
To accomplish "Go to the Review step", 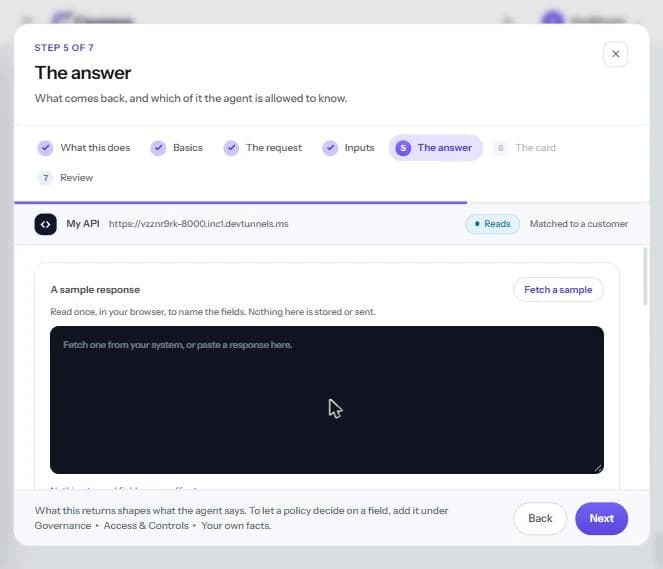I will pos(66,178).
